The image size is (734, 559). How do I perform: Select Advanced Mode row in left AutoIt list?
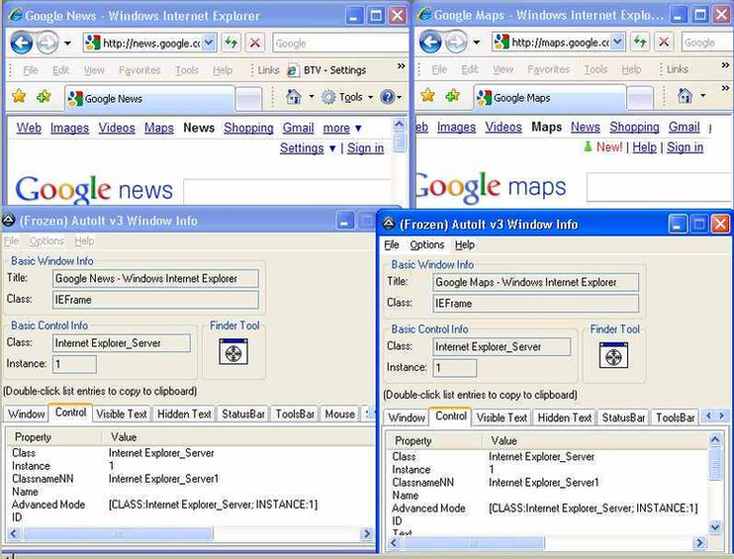190,505
